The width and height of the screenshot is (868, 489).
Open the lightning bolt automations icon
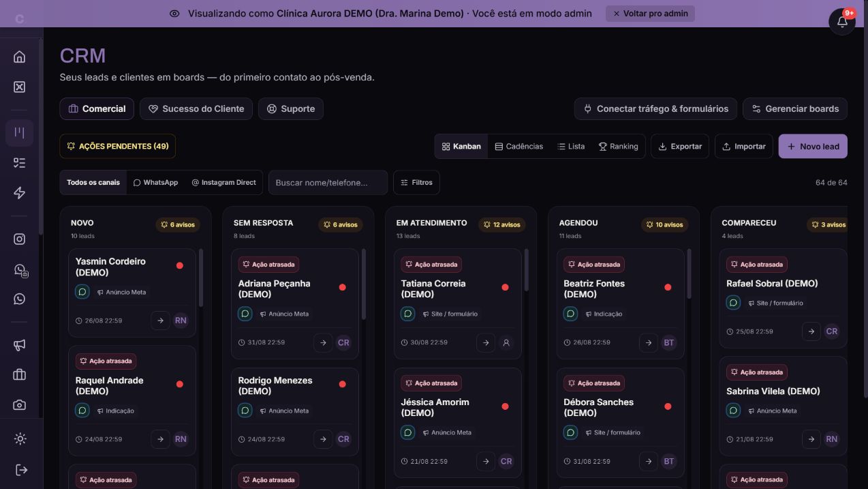[x=20, y=193]
